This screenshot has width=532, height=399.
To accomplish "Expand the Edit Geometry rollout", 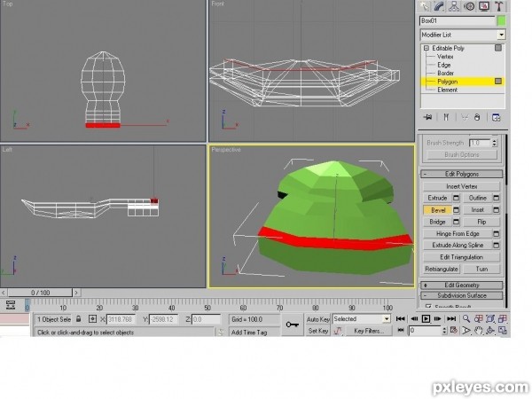I will (x=461, y=286).
